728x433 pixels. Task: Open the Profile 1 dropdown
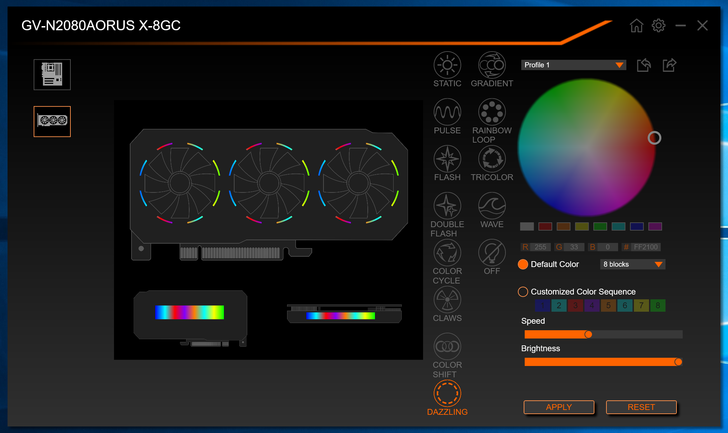tap(573, 65)
